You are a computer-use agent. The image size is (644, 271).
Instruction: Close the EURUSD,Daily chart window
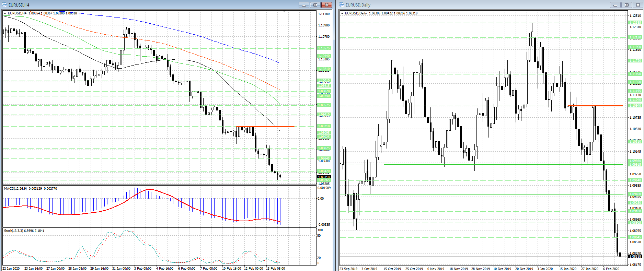click(638, 5)
